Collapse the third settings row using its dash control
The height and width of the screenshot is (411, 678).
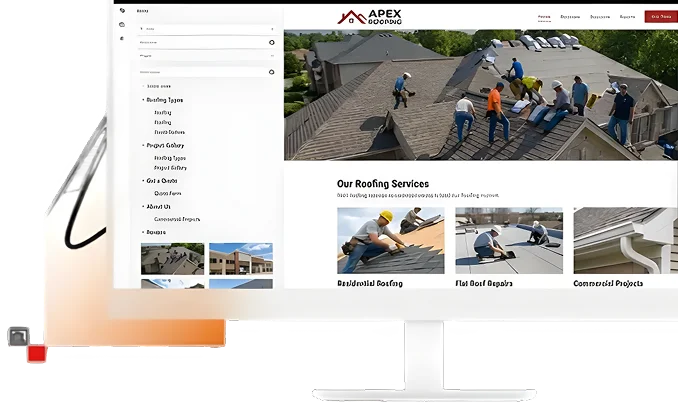pyautogui.click(x=272, y=56)
